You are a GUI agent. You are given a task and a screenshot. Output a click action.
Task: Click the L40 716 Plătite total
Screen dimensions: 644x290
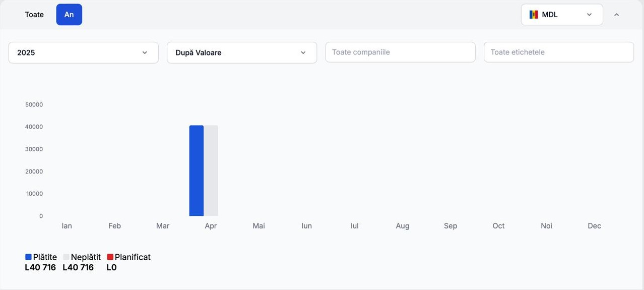point(40,268)
